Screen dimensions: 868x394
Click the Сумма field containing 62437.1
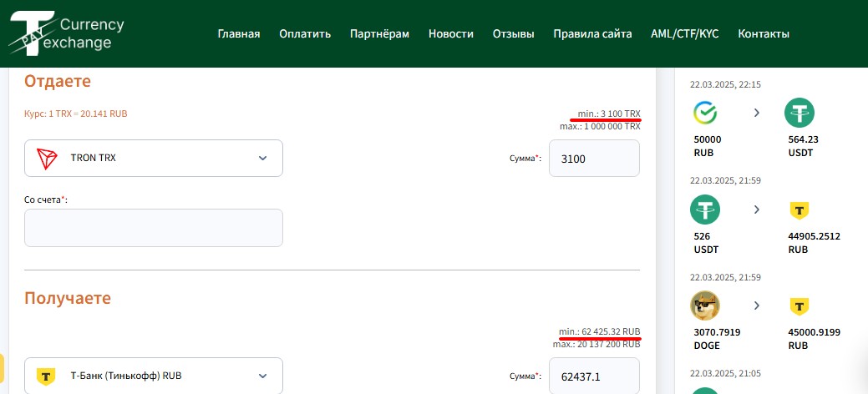pyautogui.click(x=594, y=376)
